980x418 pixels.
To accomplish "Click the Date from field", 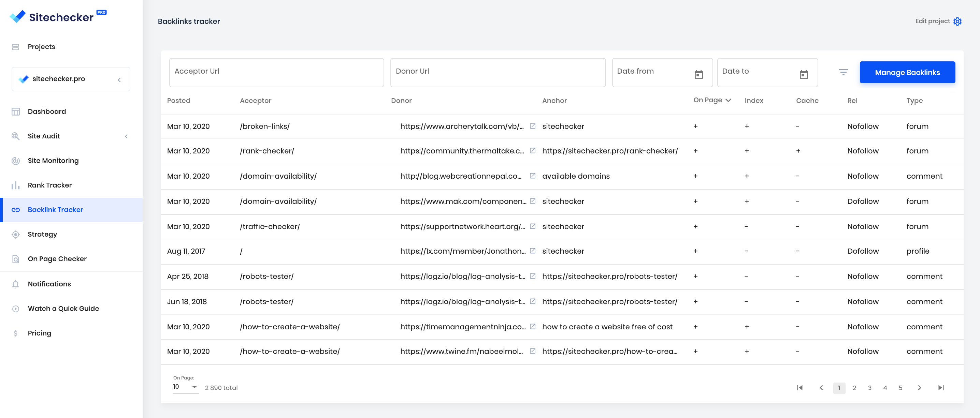I will 662,72.
